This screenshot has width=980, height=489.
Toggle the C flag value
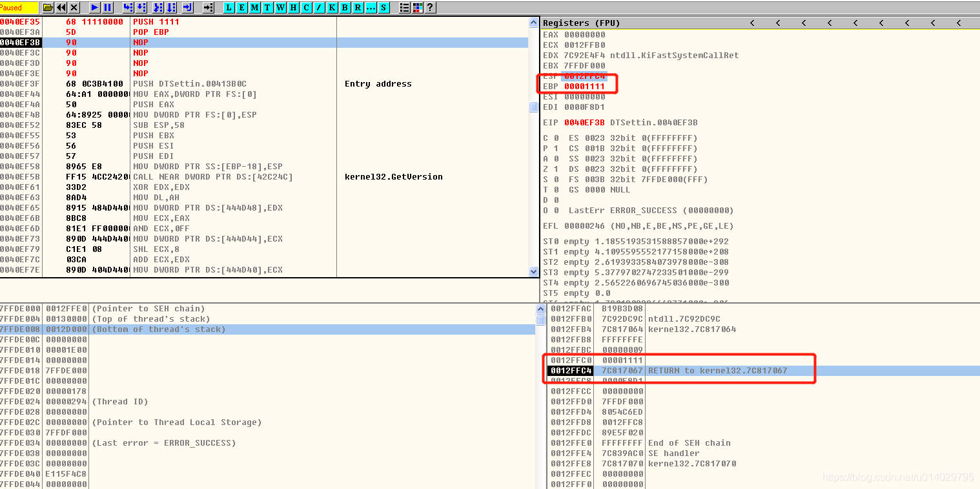(x=556, y=138)
